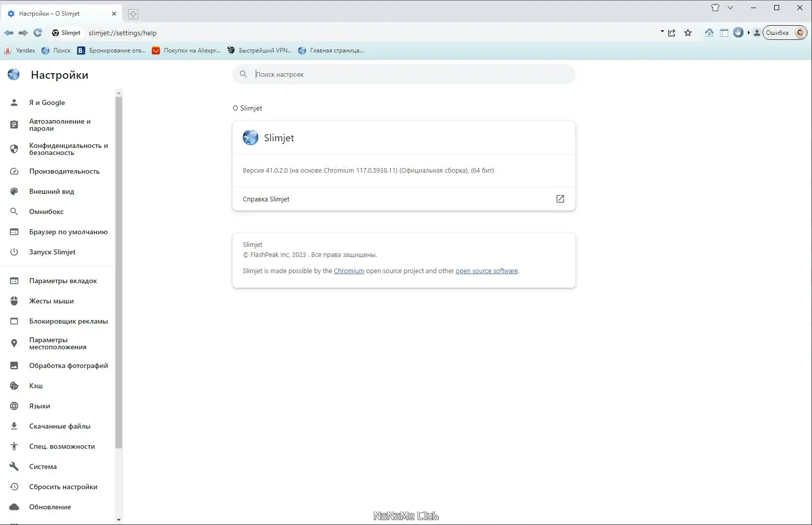Bookmark this page with the star

688,33
